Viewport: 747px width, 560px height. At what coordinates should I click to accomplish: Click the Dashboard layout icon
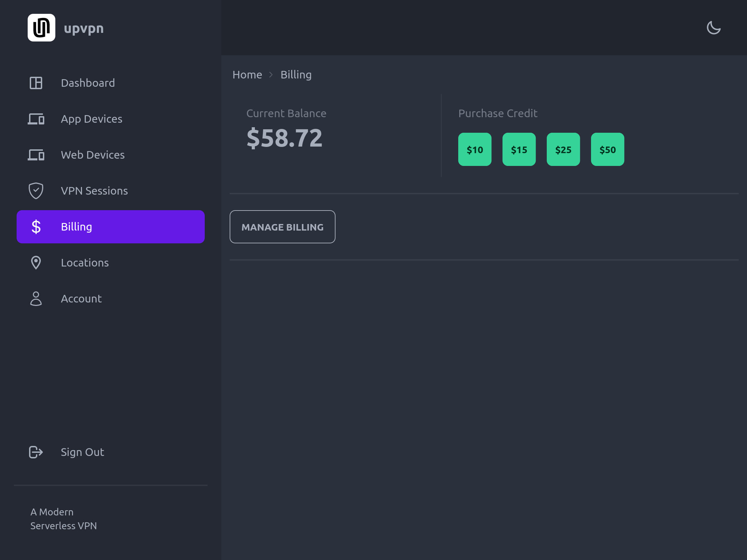(x=36, y=83)
